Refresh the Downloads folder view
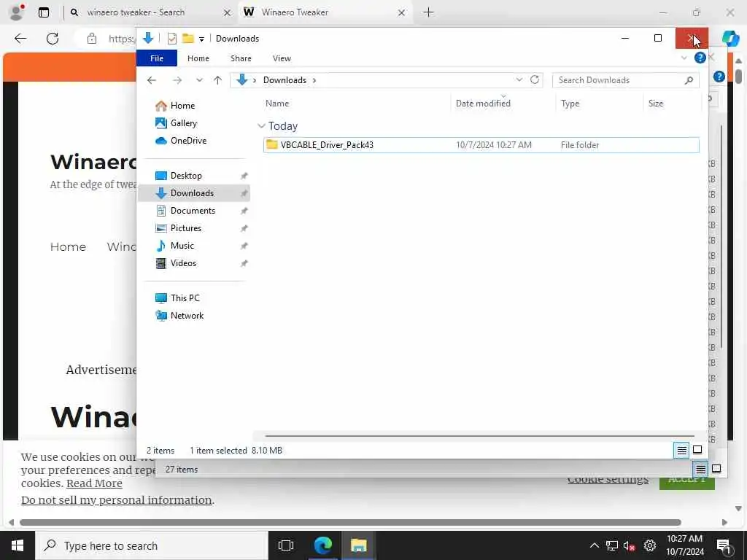 point(535,79)
